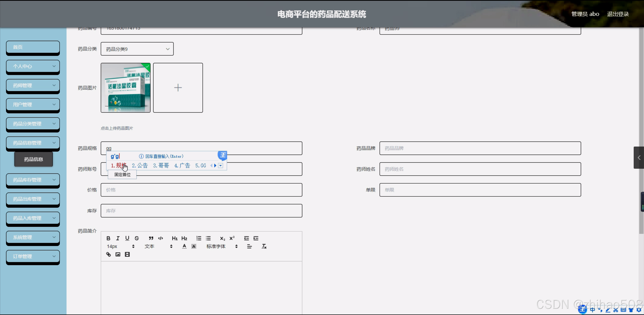Click the 价格 price input field
644x315 pixels.
(201, 190)
